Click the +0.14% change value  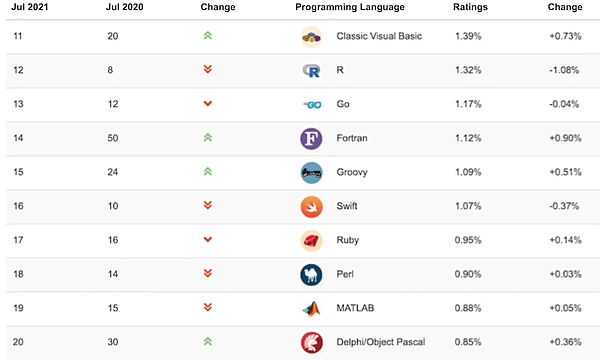565,240
